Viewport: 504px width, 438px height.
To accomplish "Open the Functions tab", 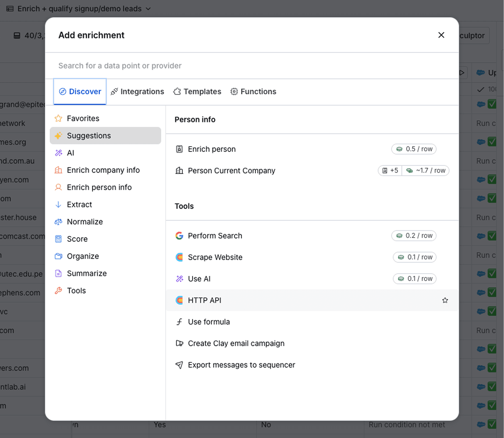I will tap(253, 91).
